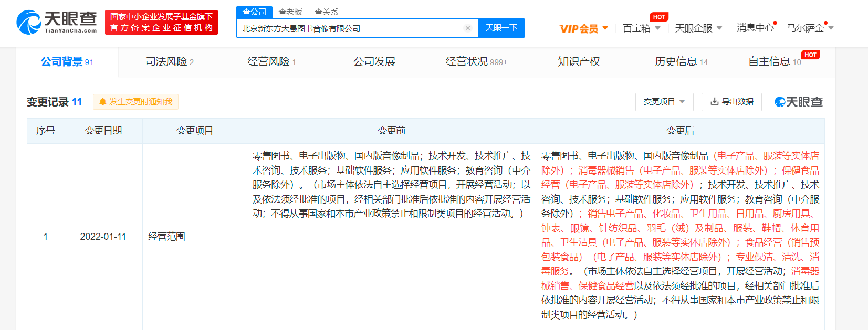
Task: Click the 变更前 column header
Action: (391, 131)
